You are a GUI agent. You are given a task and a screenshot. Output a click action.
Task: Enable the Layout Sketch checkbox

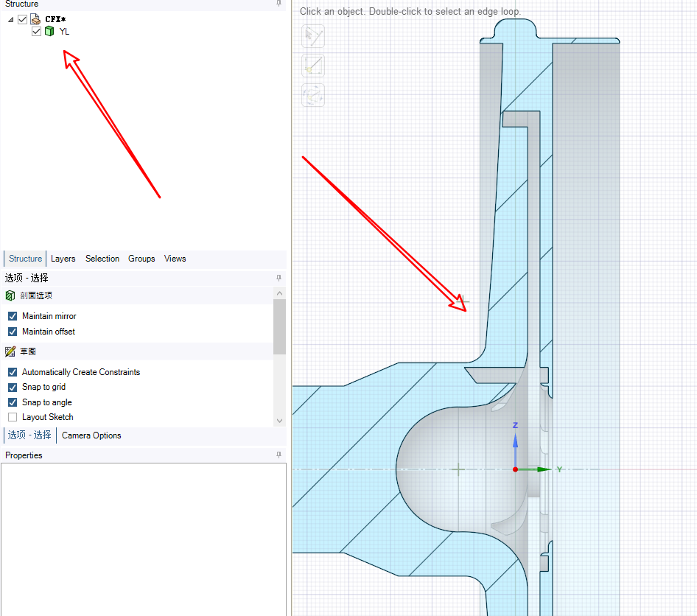click(x=13, y=417)
